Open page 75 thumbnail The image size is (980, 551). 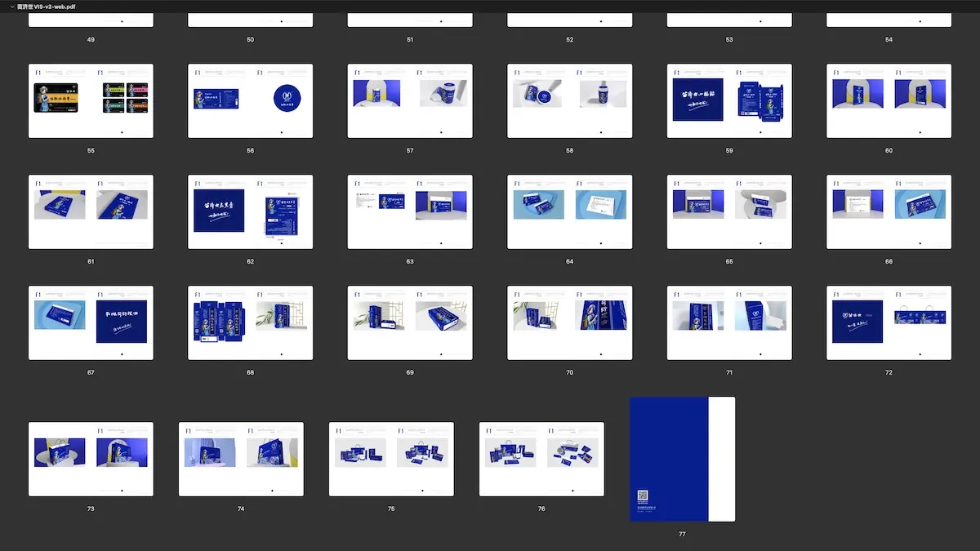pyautogui.click(x=391, y=459)
